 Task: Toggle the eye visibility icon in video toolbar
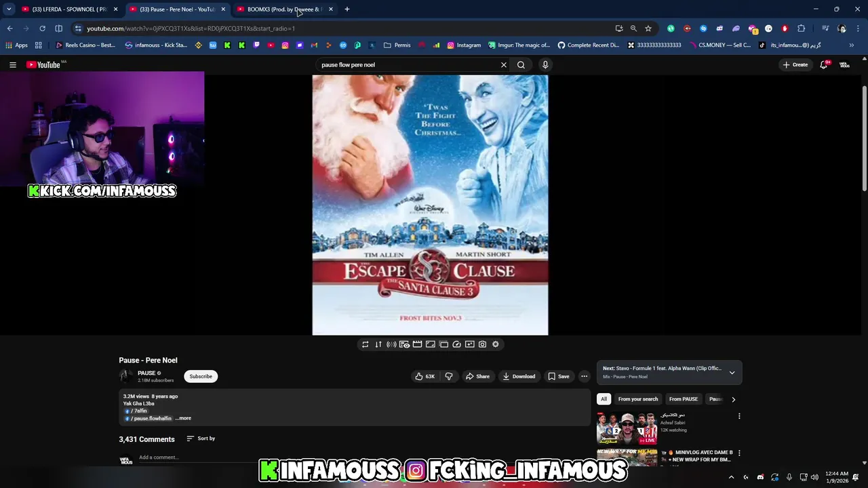pyautogui.click(x=404, y=344)
